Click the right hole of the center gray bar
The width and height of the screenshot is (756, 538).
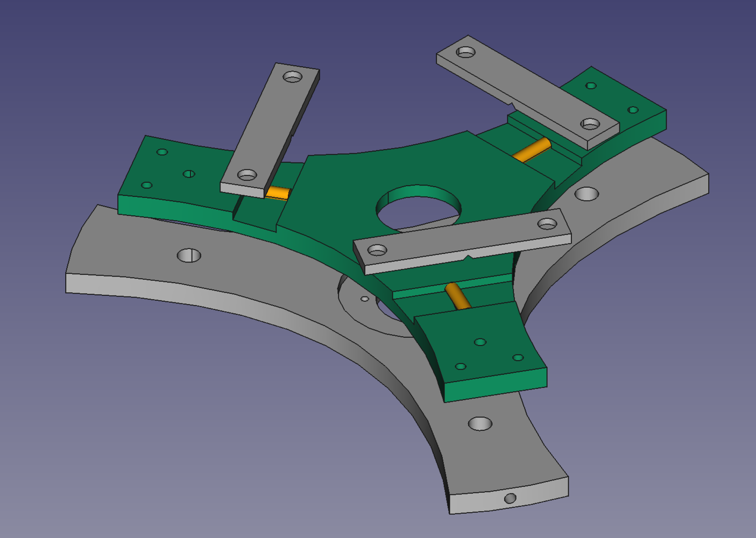pyautogui.click(x=547, y=223)
